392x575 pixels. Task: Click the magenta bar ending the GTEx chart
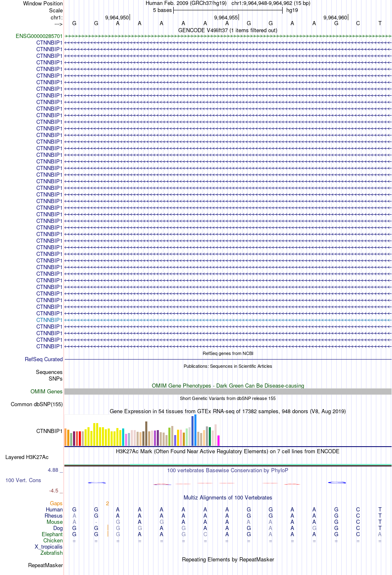[x=219, y=440]
